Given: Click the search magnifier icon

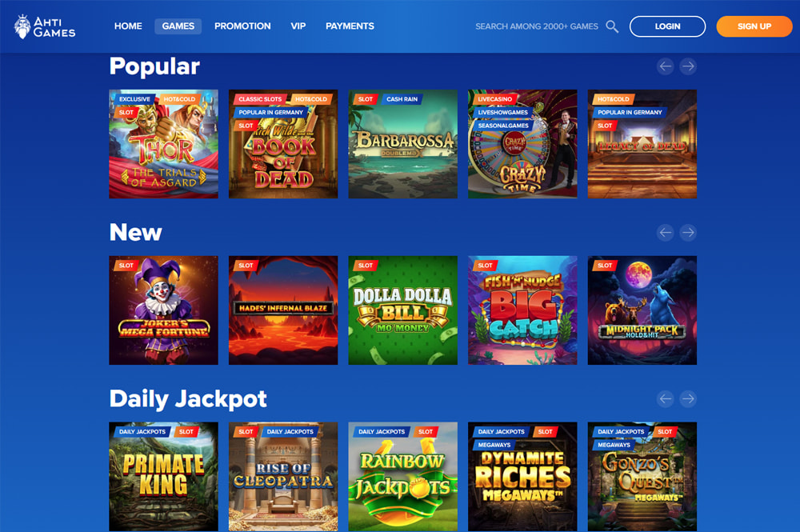Looking at the screenshot, I should (612, 26).
